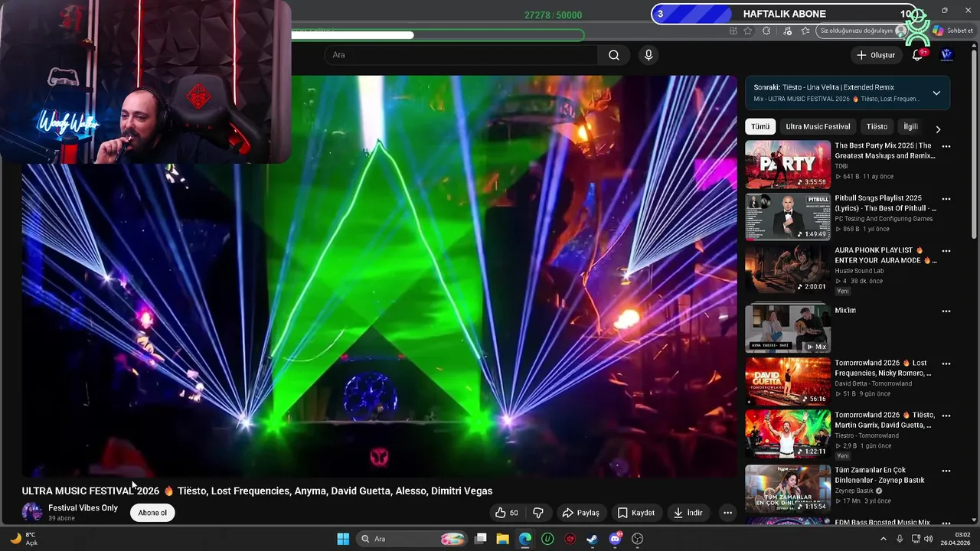980x551 pixels.
Task: Open the YouTube account avatar menu
Action: pyautogui.click(x=946, y=55)
